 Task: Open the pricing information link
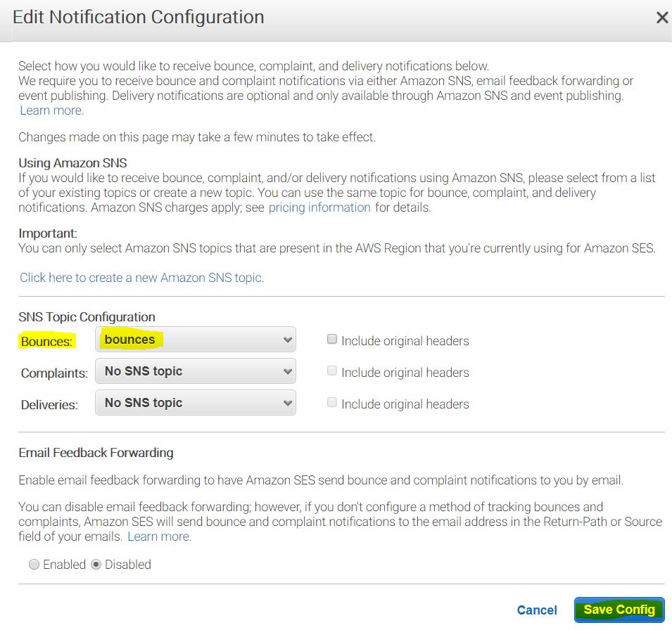[x=319, y=207]
